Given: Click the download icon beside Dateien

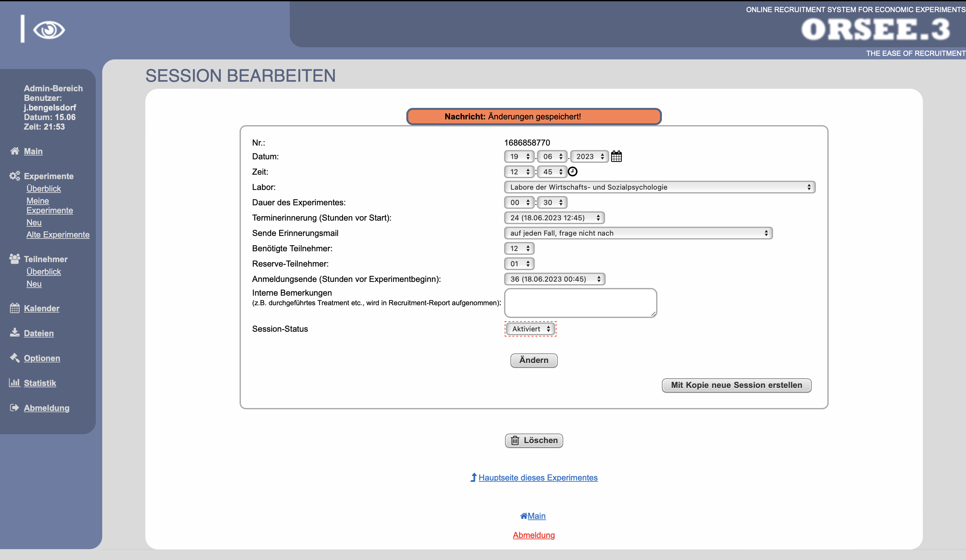Looking at the screenshot, I should click(x=15, y=332).
